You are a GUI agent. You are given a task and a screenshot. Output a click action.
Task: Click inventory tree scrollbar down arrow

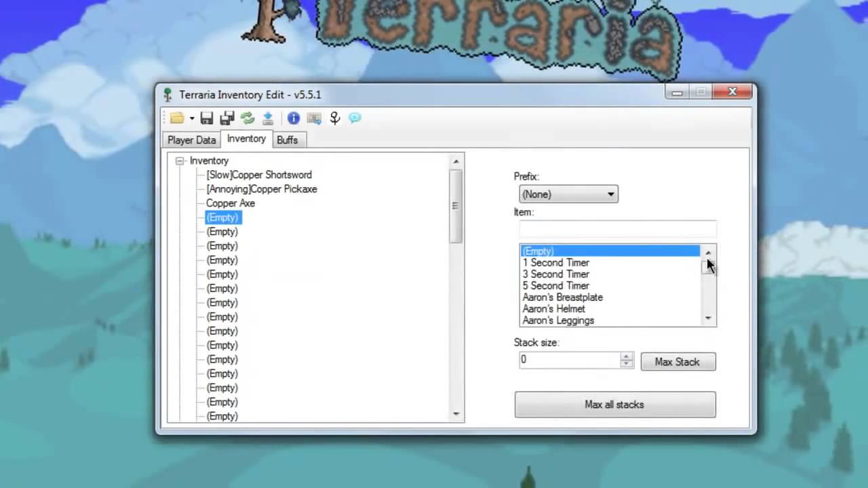(456, 413)
